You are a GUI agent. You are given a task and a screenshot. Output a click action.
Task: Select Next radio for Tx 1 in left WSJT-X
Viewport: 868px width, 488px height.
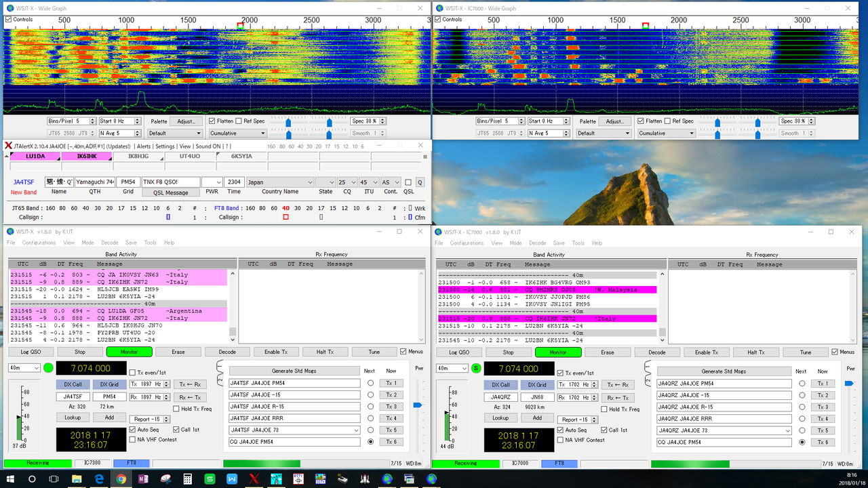click(x=370, y=383)
